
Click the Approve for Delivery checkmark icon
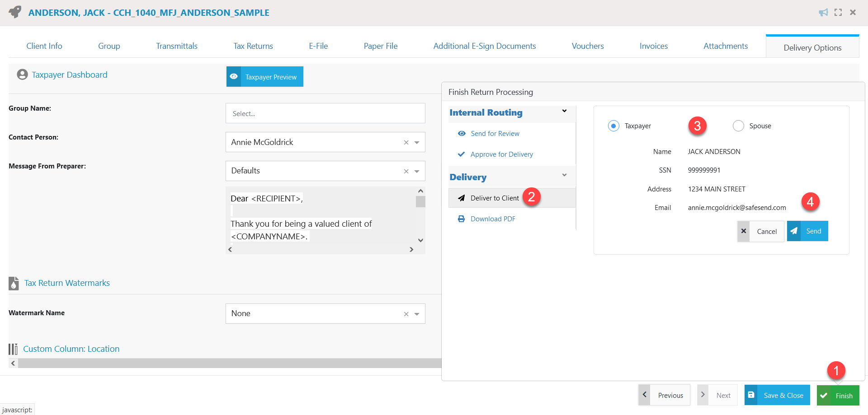(x=462, y=154)
